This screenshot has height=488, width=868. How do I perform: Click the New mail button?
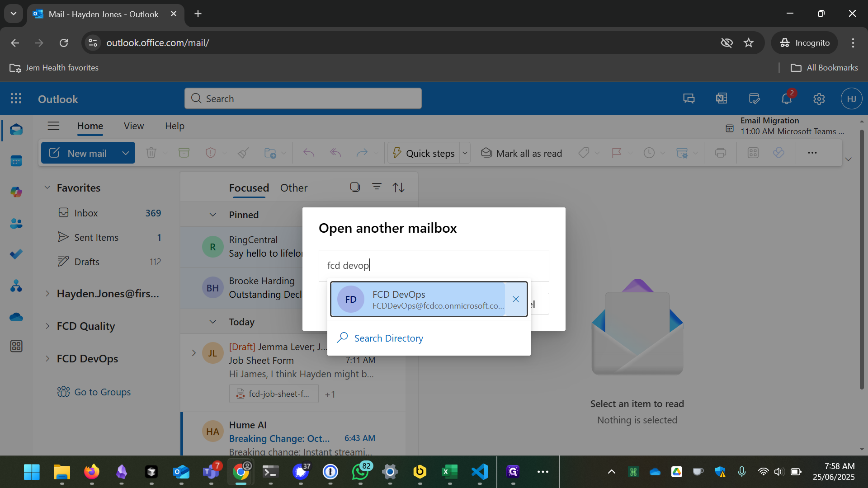pyautogui.click(x=79, y=153)
